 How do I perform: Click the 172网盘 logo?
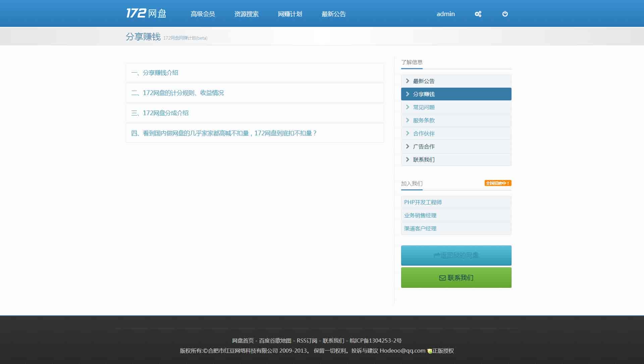click(146, 13)
